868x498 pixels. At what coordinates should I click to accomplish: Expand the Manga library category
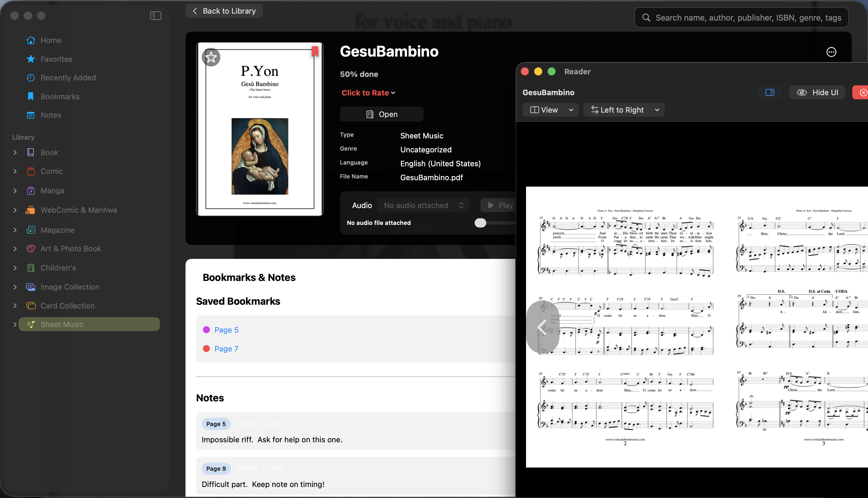[x=15, y=190]
